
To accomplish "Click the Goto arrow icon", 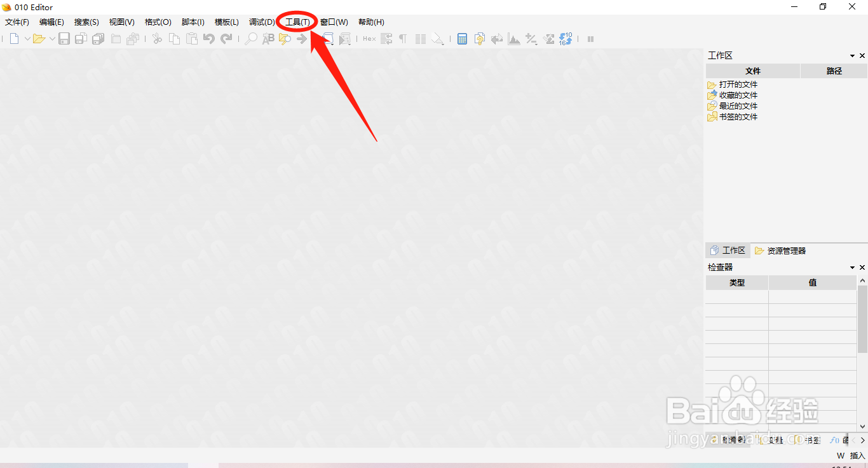I will pos(302,39).
